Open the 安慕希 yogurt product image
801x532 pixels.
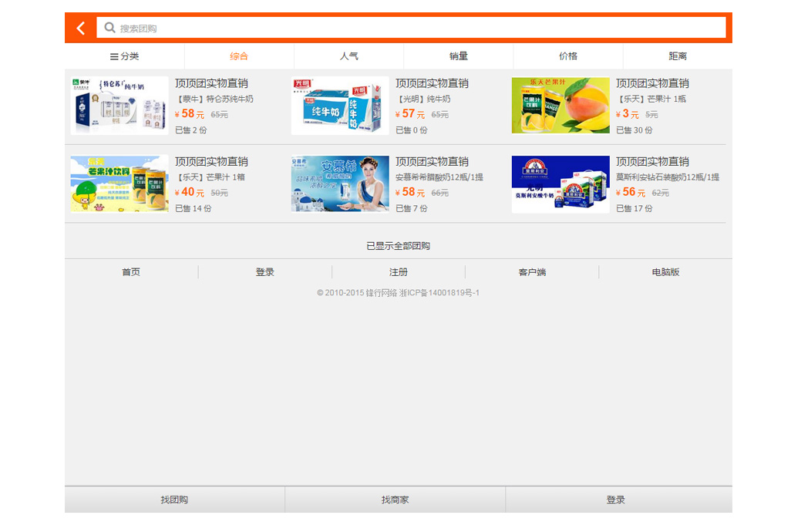(340, 184)
